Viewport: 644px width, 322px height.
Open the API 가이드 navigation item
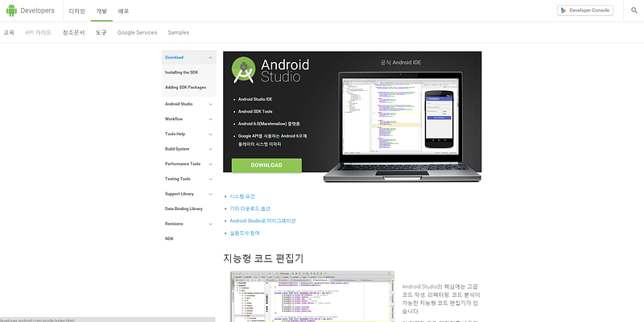[38, 32]
